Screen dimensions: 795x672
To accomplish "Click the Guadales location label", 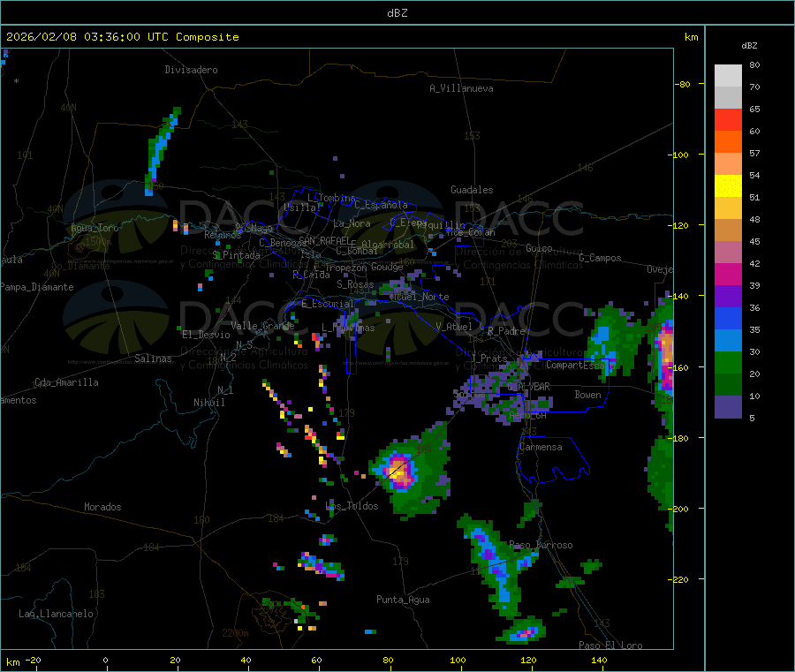I will (472, 190).
